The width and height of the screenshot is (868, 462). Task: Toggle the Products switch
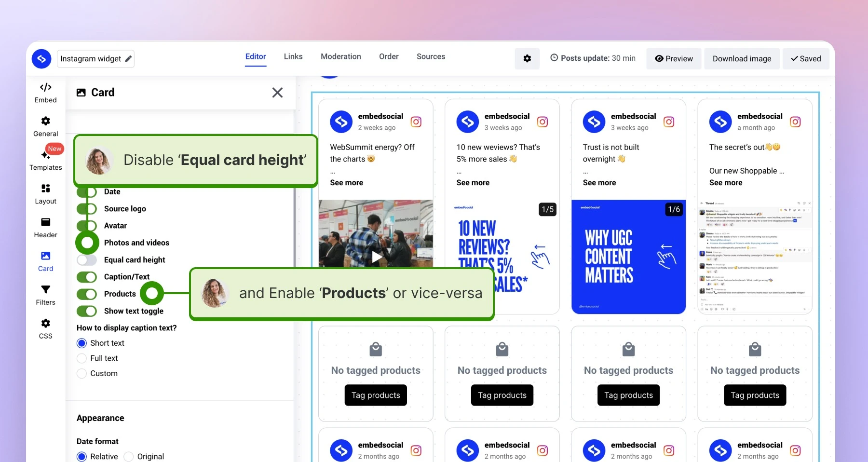click(x=87, y=294)
